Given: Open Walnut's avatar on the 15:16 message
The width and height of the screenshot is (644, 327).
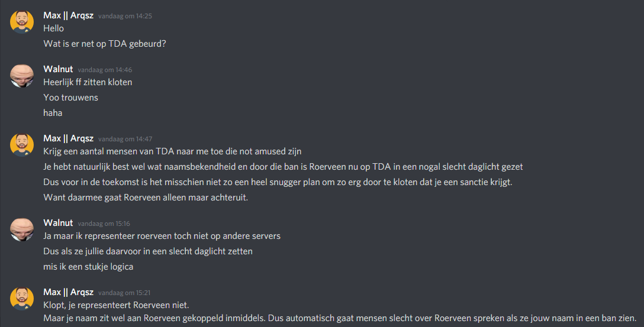Looking at the screenshot, I should tap(22, 229).
